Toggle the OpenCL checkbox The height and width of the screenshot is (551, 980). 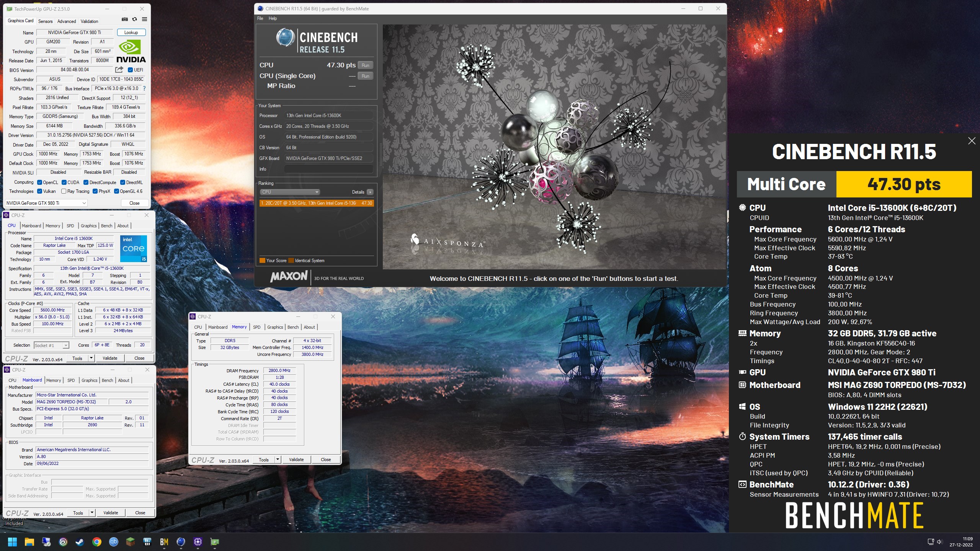(39, 183)
